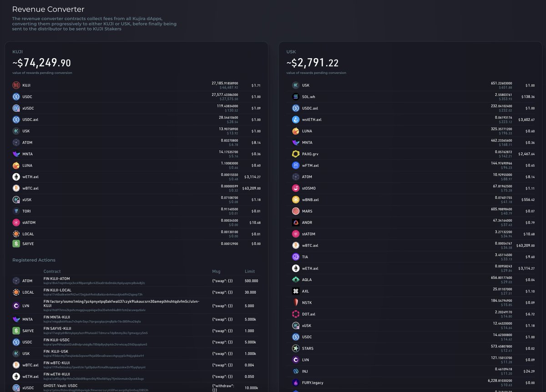This screenshot has height=392, width=546.
Task: Click the "27,185.91858900" KUJI amount
Action: [x=225, y=83]
